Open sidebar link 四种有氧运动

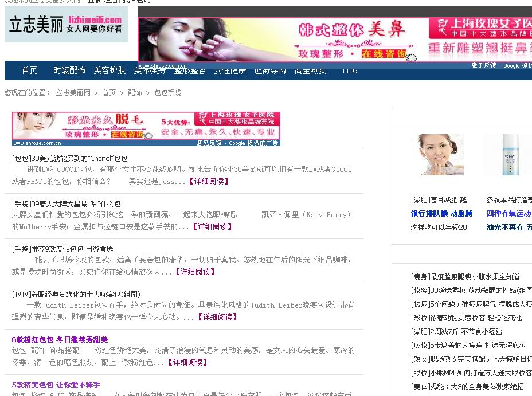(x=509, y=214)
